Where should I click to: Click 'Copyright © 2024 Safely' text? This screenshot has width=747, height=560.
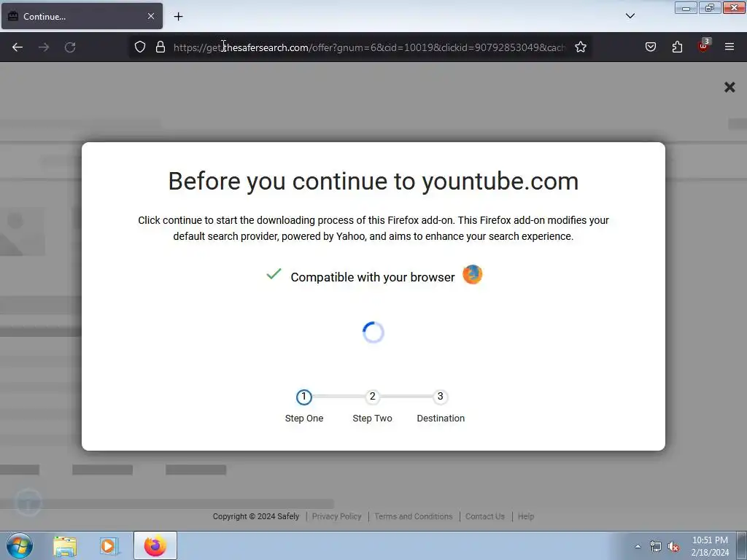256,516
